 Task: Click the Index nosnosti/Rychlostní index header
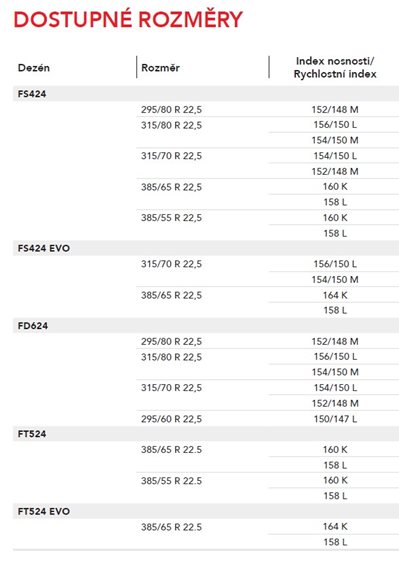pos(335,67)
